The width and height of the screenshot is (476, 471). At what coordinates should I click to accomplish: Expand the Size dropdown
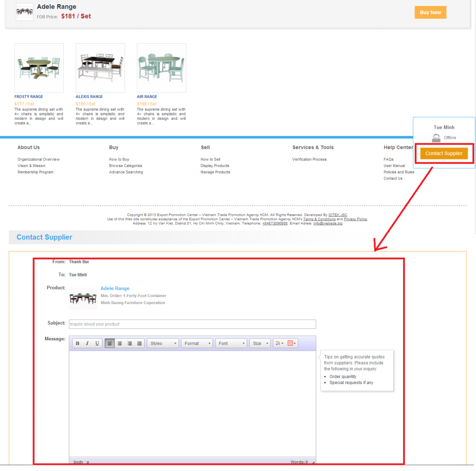(x=260, y=344)
